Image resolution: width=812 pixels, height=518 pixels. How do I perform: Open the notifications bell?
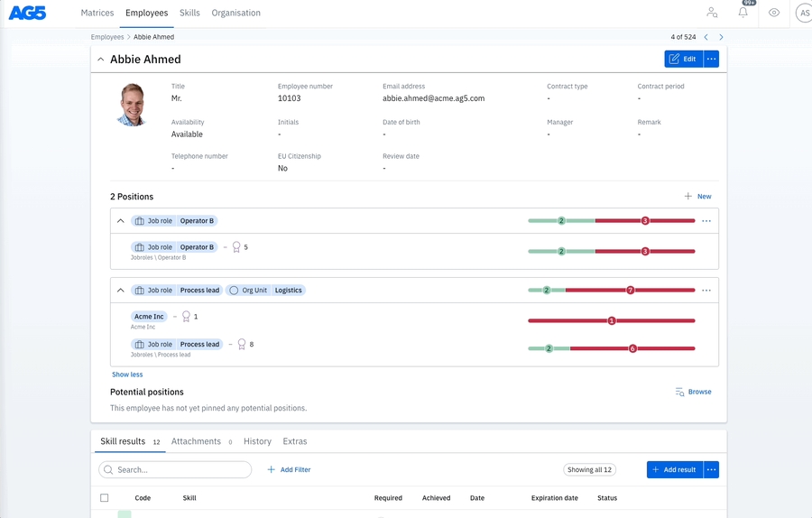[x=743, y=13]
